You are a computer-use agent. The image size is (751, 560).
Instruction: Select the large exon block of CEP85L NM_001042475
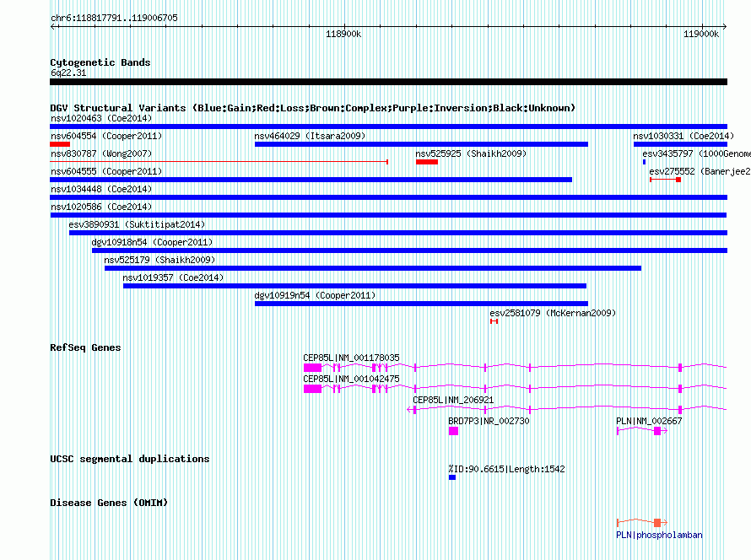point(313,389)
